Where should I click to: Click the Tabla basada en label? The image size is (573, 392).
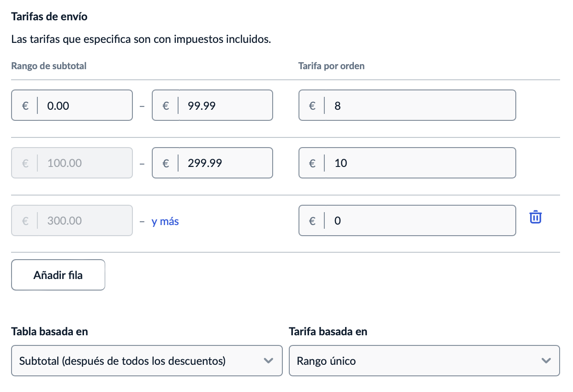(49, 332)
